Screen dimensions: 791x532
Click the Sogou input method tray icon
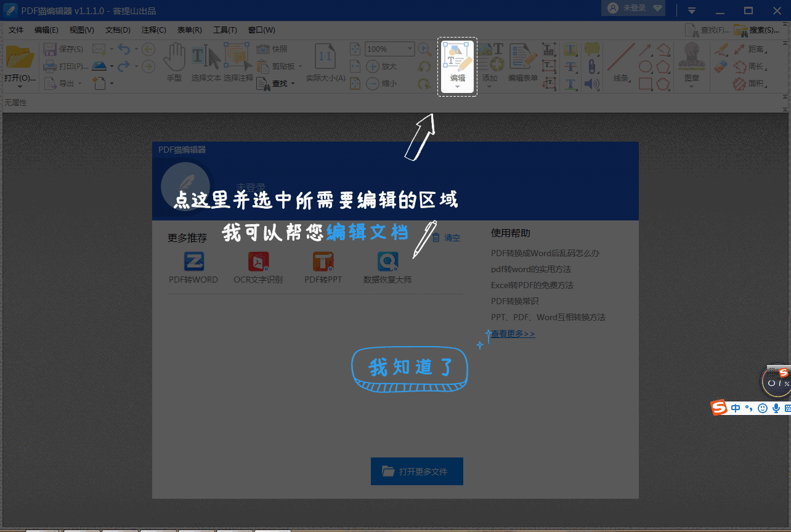(x=719, y=408)
